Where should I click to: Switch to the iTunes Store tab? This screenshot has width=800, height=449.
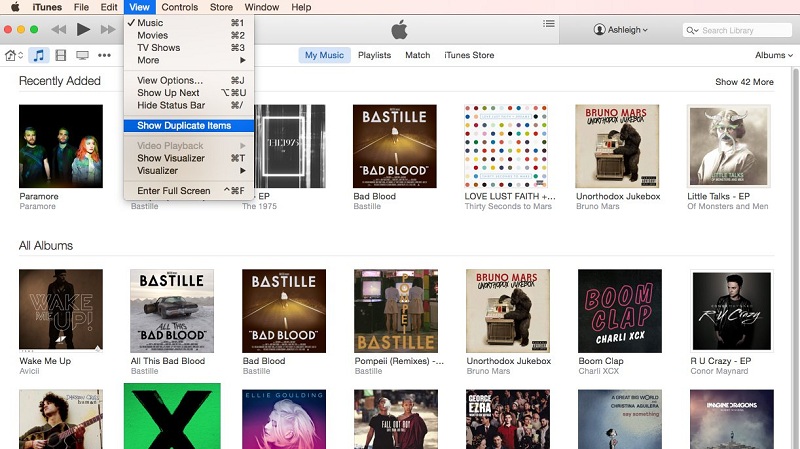coord(469,55)
